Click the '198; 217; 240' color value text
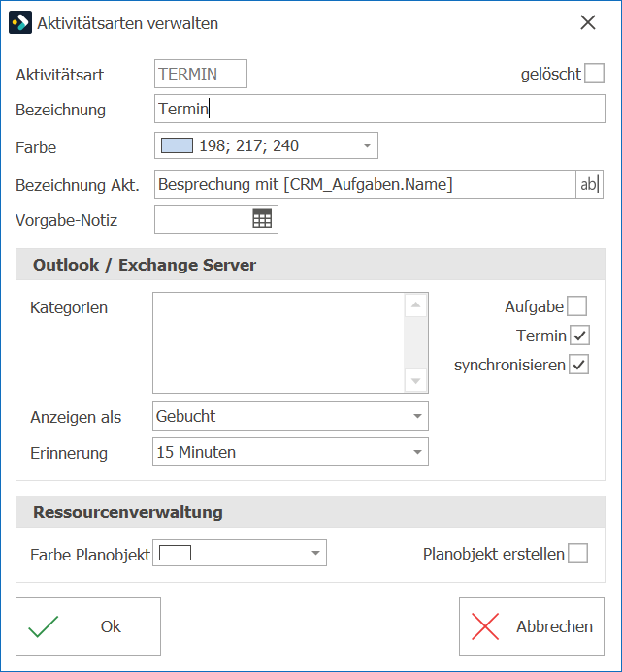The height and width of the screenshot is (672, 622). pyautogui.click(x=248, y=145)
